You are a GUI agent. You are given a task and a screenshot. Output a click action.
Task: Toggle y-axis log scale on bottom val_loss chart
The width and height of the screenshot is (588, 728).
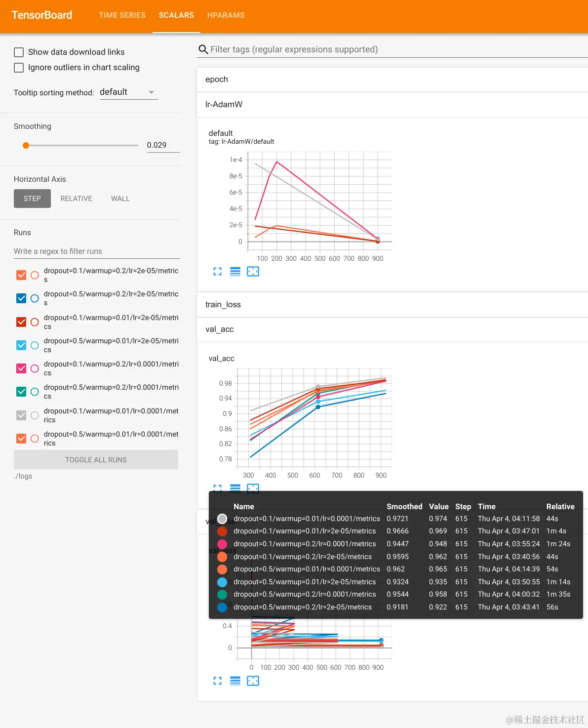[235, 681]
